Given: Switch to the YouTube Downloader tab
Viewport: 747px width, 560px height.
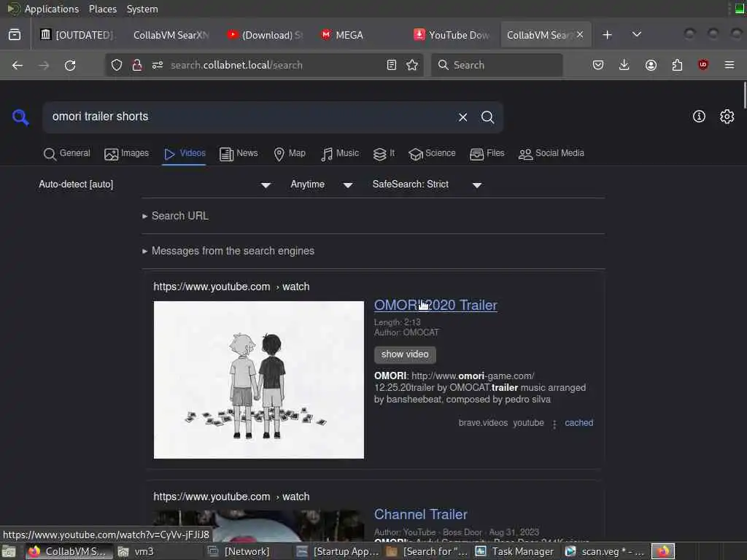Looking at the screenshot, I should click(451, 35).
